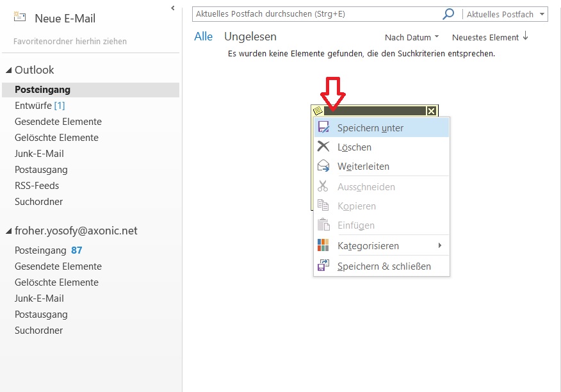This screenshot has width=561, height=392.
Task: Choose Weiterleiten in the context menu
Action: (382, 167)
